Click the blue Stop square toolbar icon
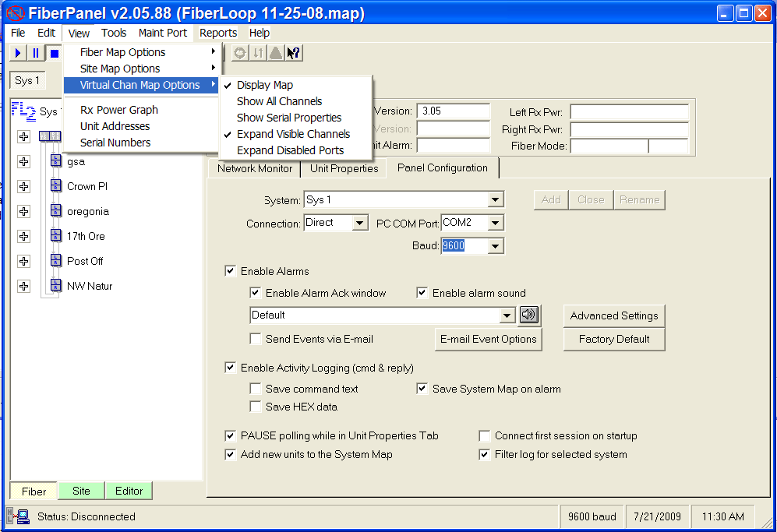777x532 pixels. pos(54,53)
